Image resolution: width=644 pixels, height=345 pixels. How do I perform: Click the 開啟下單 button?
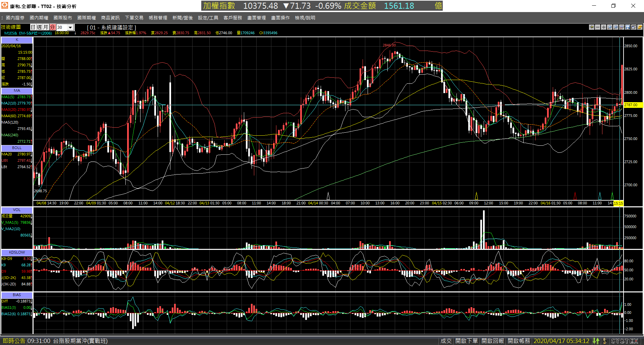click(x=467, y=341)
